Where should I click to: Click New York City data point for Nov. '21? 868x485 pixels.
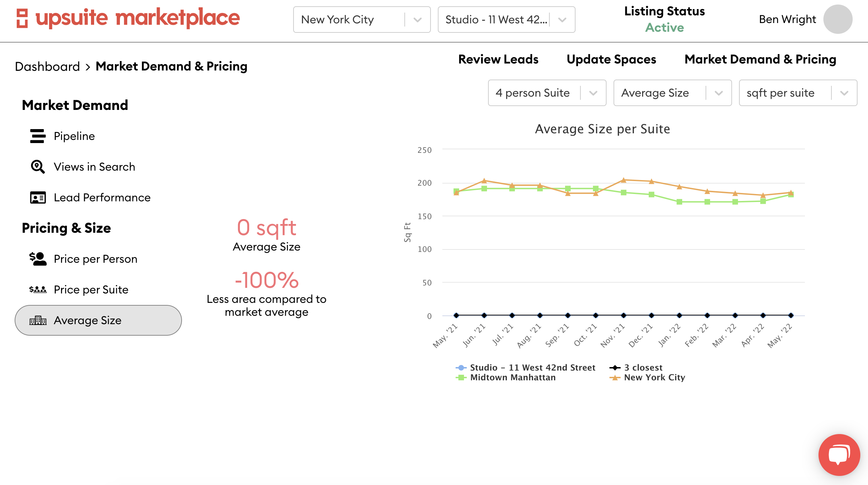[624, 180]
